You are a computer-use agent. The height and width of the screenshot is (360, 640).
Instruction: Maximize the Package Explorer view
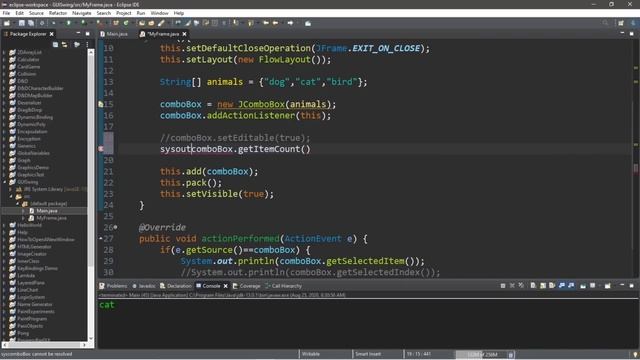click(88, 33)
